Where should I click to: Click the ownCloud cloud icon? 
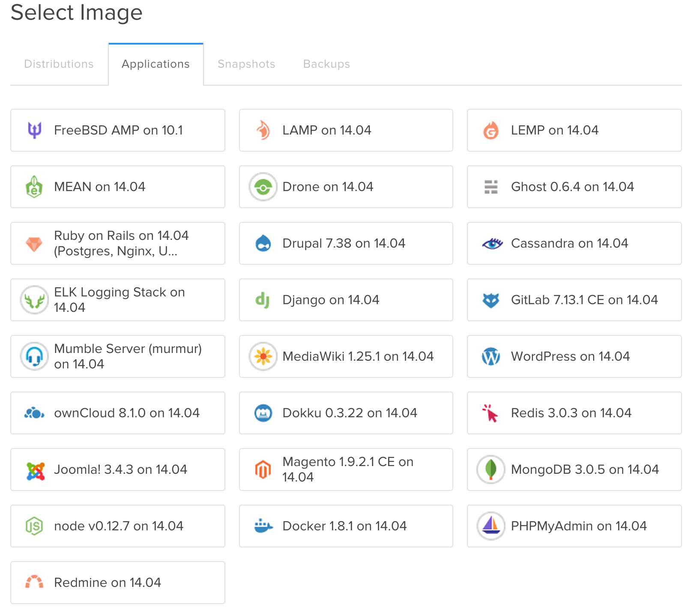point(34,413)
